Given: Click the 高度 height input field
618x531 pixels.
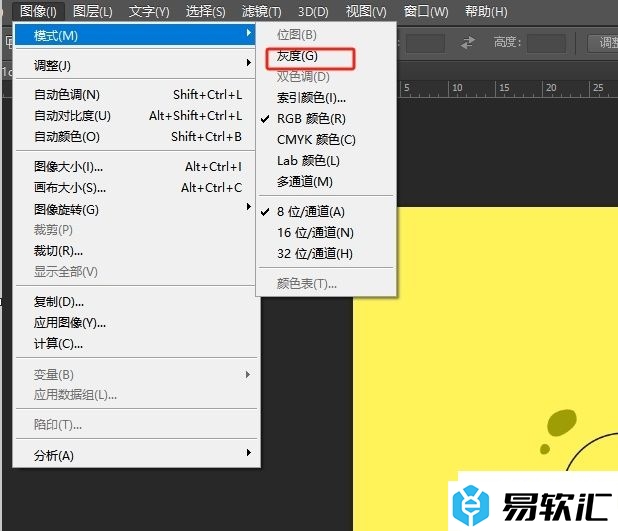Looking at the screenshot, I should (x=546, y=43).
